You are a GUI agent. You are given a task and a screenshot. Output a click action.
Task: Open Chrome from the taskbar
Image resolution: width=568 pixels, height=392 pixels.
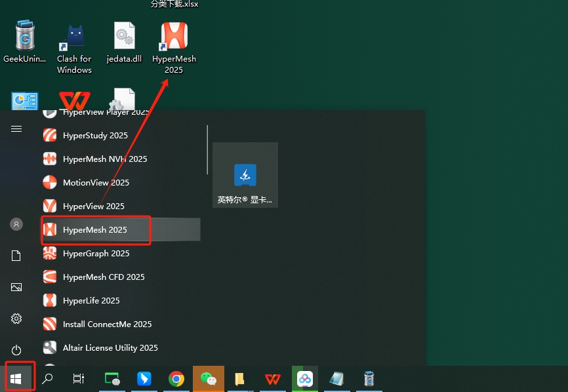tap(176, 379)
